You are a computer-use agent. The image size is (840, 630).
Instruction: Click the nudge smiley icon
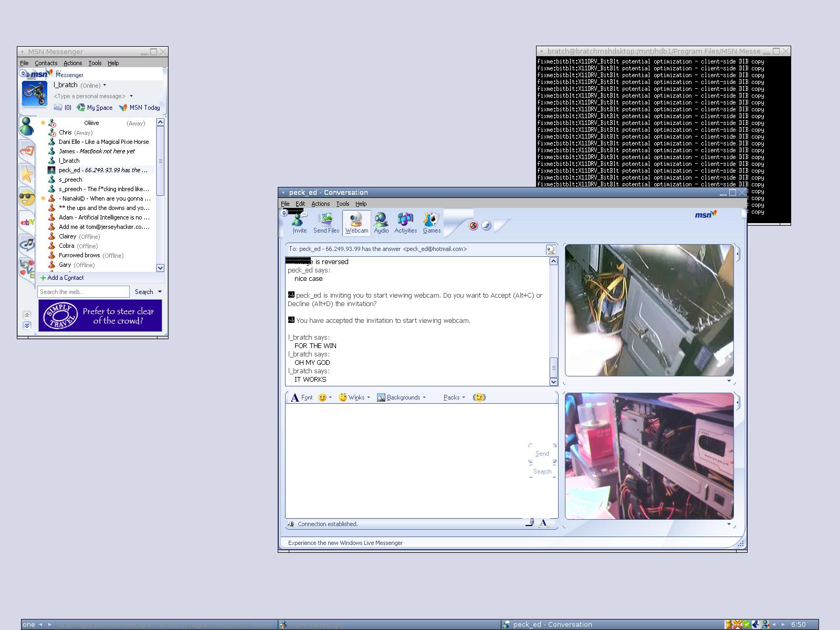click(479, 397)
